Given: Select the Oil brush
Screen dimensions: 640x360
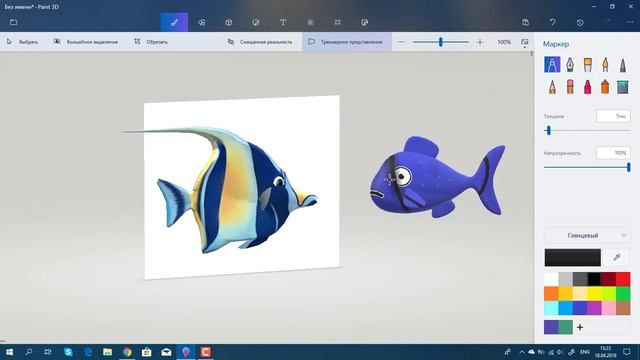Looking at the screenshot, I should pyautogui.click(x=587, y=64).
